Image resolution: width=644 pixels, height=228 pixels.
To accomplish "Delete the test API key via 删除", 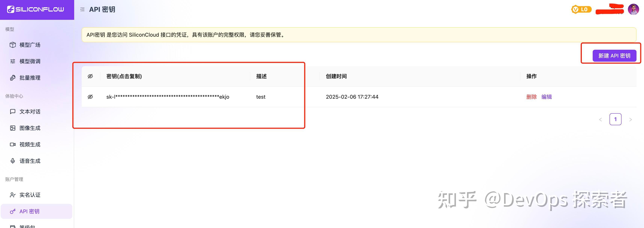I will coord(531,97).
